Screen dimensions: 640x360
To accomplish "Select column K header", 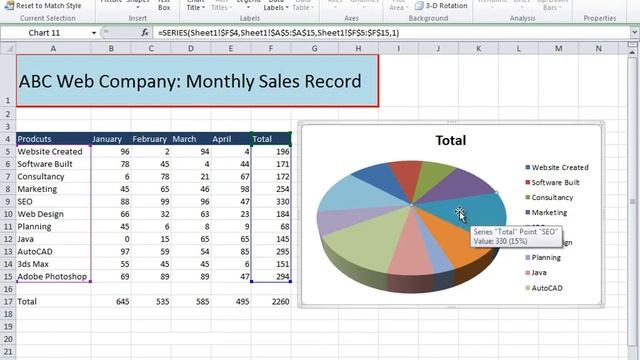I will (x=478, y=49).
